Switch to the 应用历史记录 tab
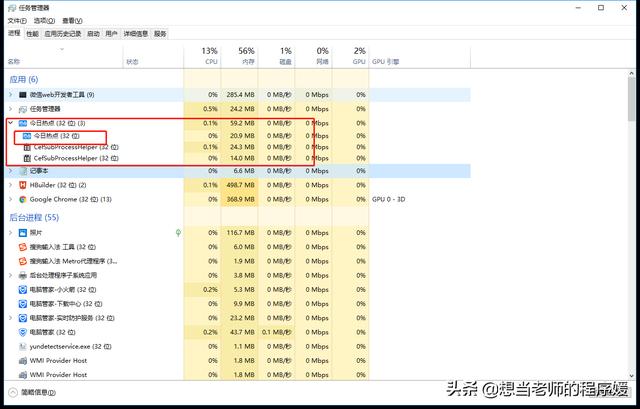The width and height of the screenshot is (640, 409). (63, 34)
